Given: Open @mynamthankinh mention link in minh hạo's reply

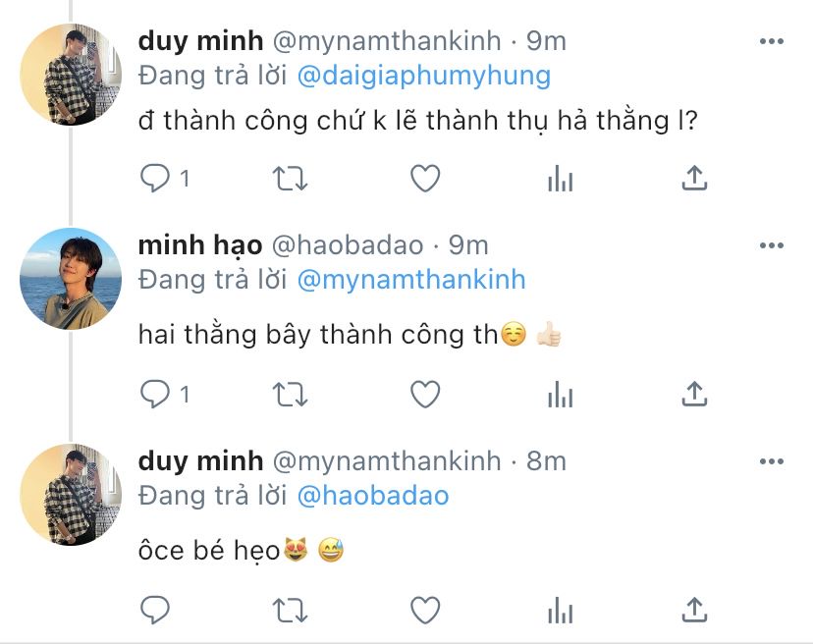Looking at the screenshot, I should pyautogui.click(x=411, y=280).
